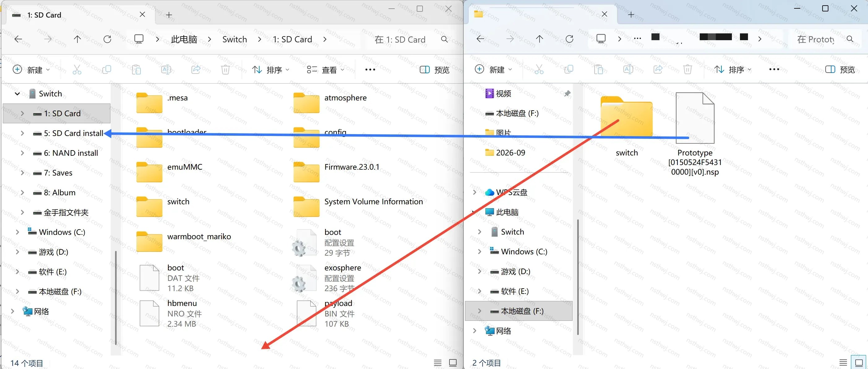Expand the 7: Saves tree node
The width and height of the screenshot is (868, 369).
click(x=22, y=173)
